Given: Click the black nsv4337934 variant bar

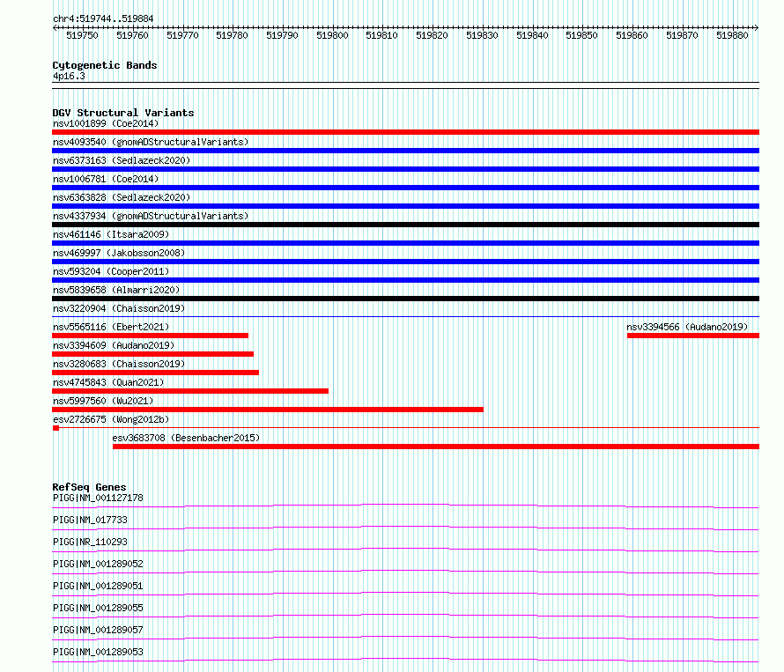Looking at the screenshot, I should [405, 225].
